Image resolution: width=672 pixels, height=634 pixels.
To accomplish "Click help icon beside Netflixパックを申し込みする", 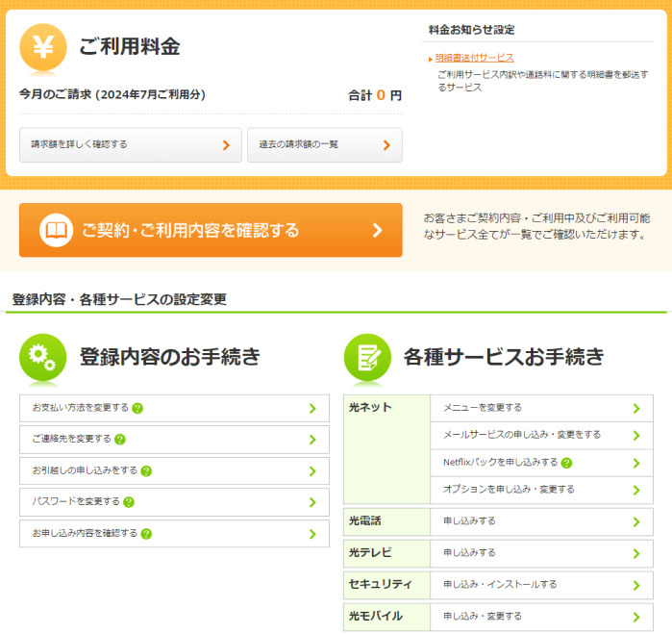I will (567, 463).
